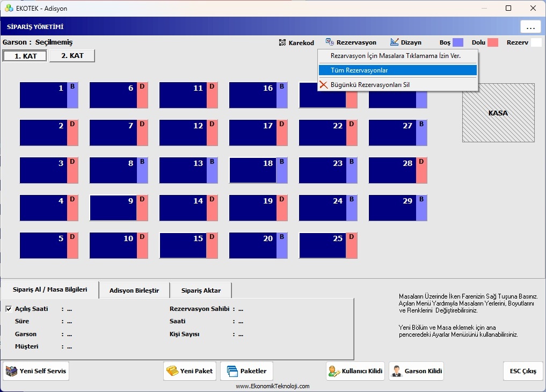546x392 pixels.
Task: Click the Paketler stacked windows icon
Action: click(x=232, y=371)
